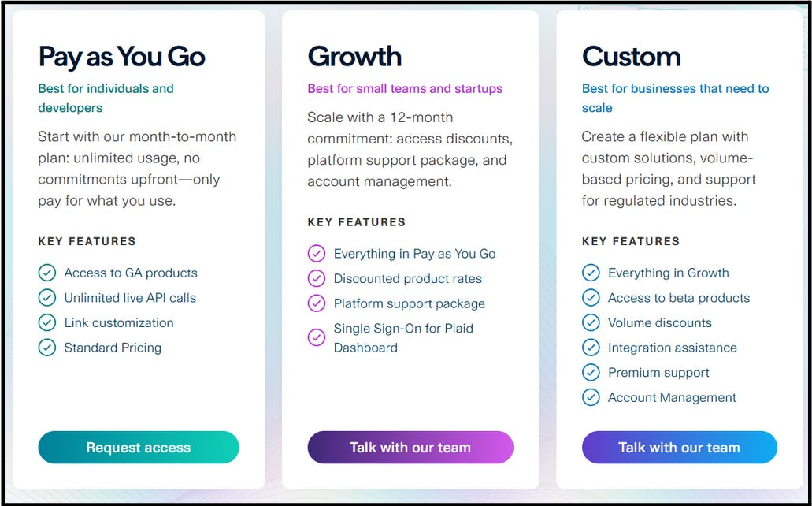
Task: Click the Request access button
Action: (x=139, y=447)
